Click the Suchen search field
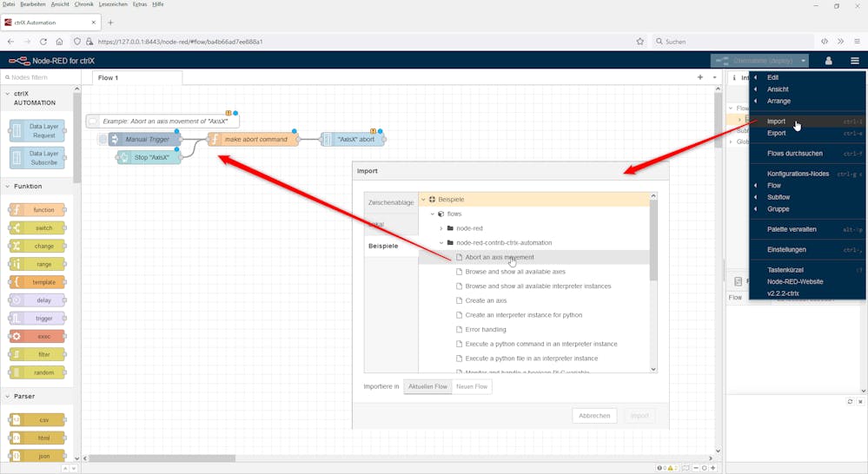Viewport: 868px width, 474px height. 733,42
